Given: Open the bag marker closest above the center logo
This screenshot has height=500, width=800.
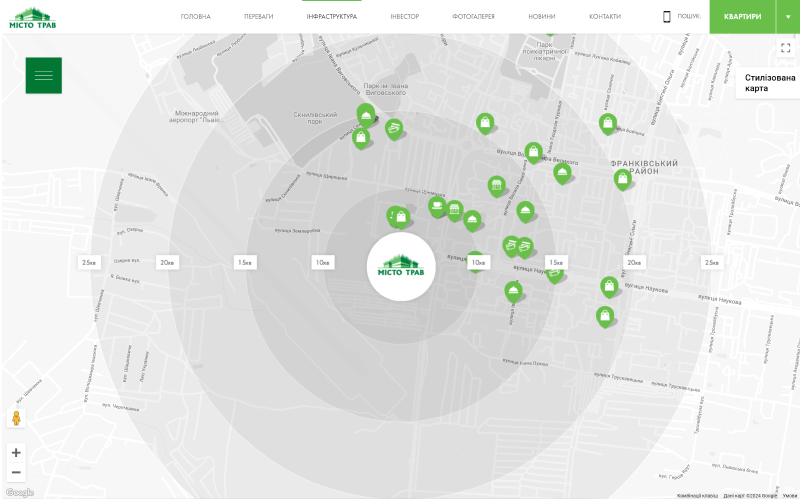Looking at the screenshot, I should 402,218.
